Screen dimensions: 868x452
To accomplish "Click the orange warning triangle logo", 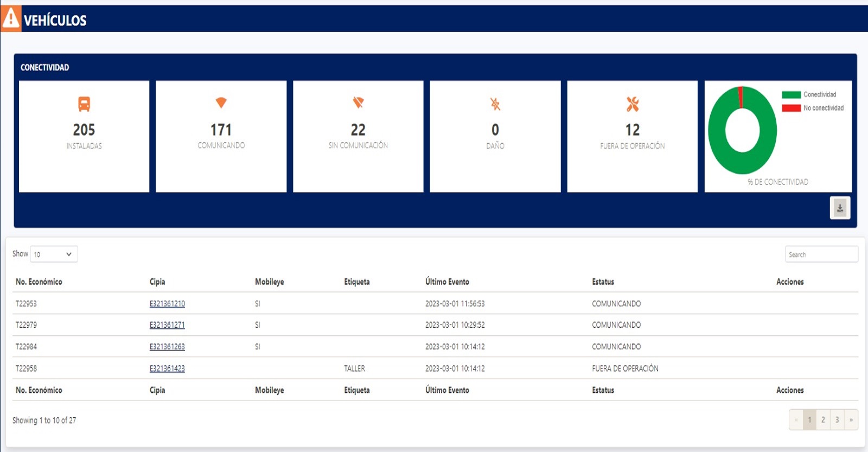I will coord(11,18).
